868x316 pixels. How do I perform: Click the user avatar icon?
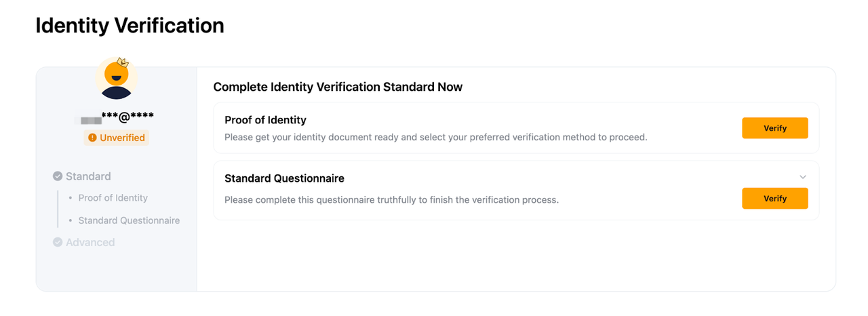pos(116,79)
